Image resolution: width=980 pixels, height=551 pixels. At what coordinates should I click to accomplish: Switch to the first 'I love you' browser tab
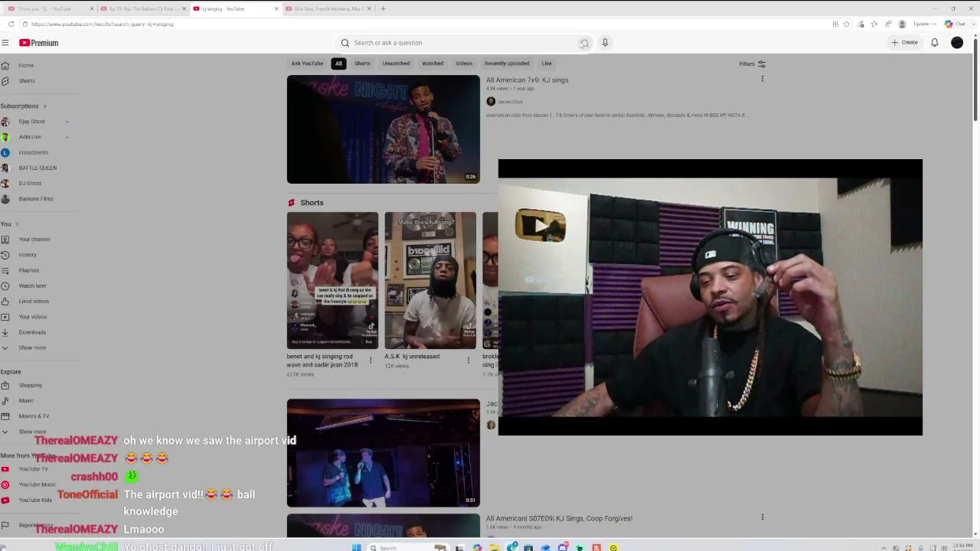tap(51, 8)
